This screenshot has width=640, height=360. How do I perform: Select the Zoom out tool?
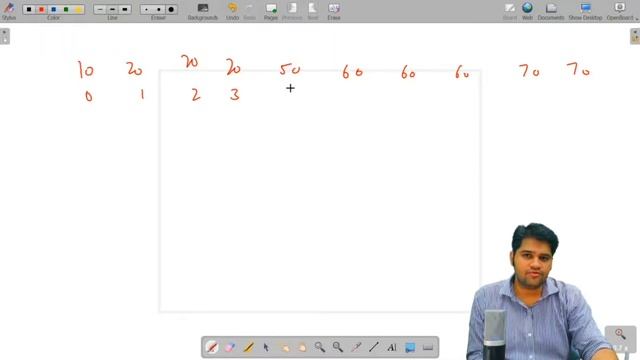[338, 347]
